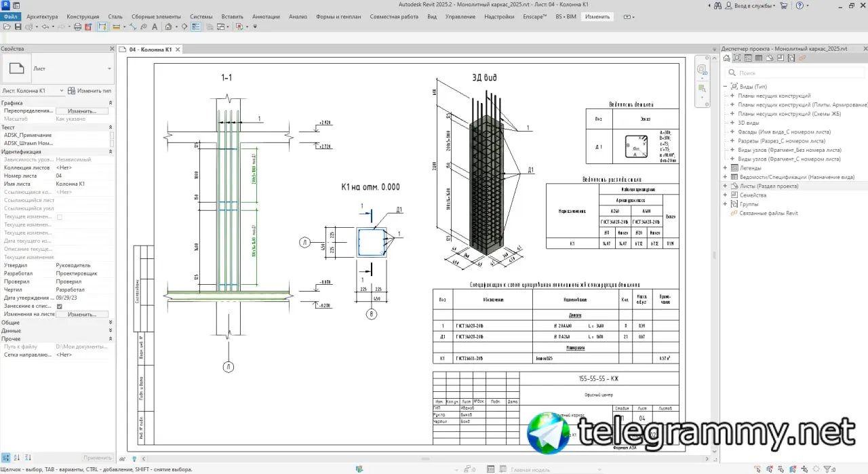Open the Default 3D view house icon
The height and width of the screenshot is (474, 868).
pyautogui.click(x=168, y=26)
